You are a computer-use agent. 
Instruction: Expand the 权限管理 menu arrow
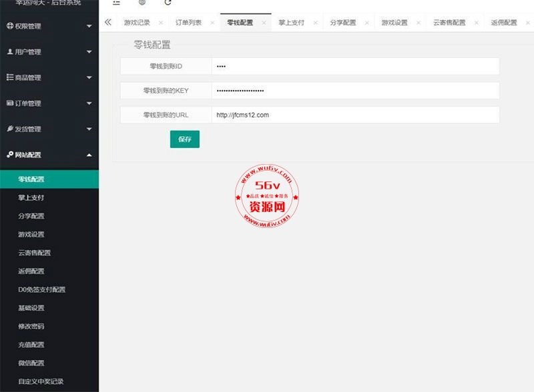(x=89, y=26)
